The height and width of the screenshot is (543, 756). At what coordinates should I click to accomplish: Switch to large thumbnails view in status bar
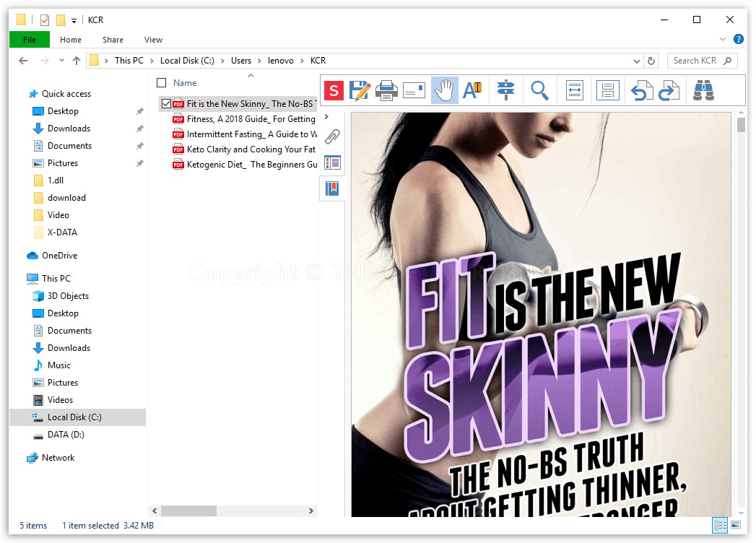pyautogui.click(x=736, y=525)
